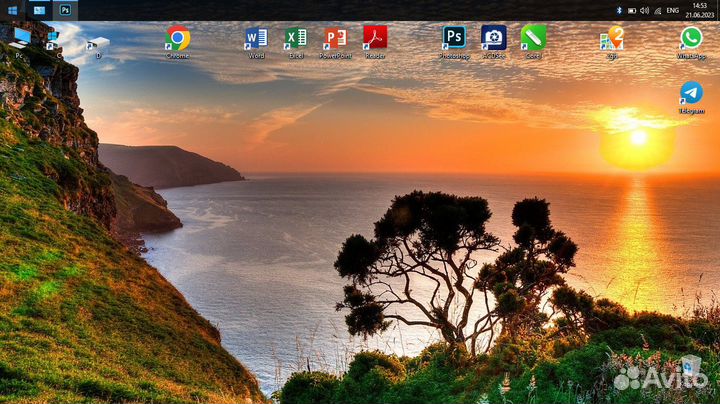Launch Excel from the desktop shortcut
720x404 pixels.
pyautogui.click(x=296, y=42)
